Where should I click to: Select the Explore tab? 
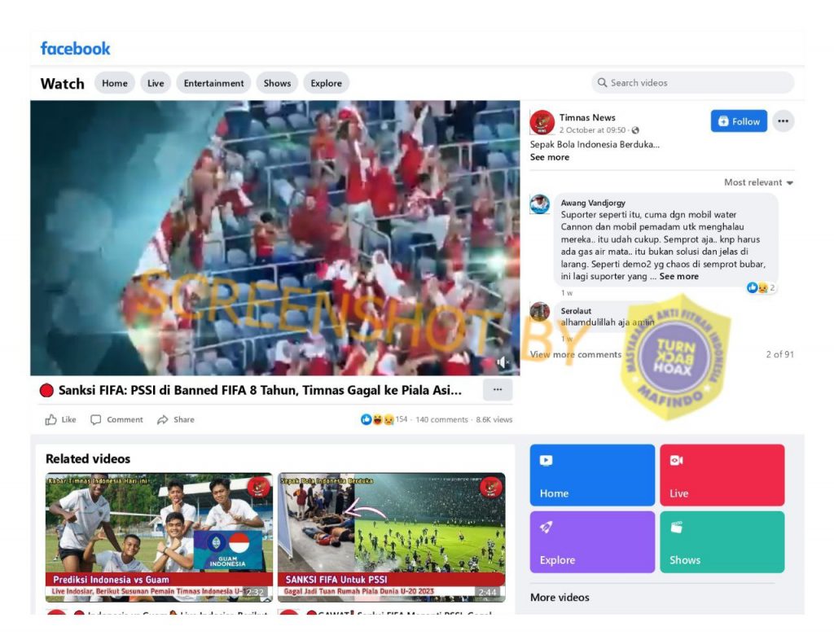click(x=326, y=83)
